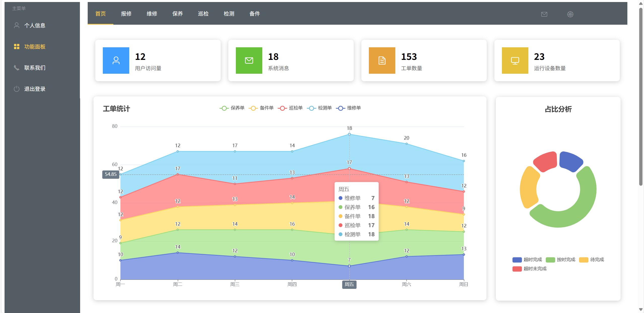The width and height of the screenshot is (644, 313).
Task: Switch to the 巡检 tab
Action: pos(203,14)
